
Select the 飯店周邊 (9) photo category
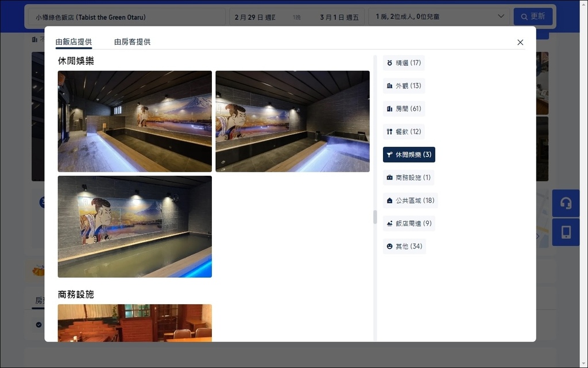point(409,223)
